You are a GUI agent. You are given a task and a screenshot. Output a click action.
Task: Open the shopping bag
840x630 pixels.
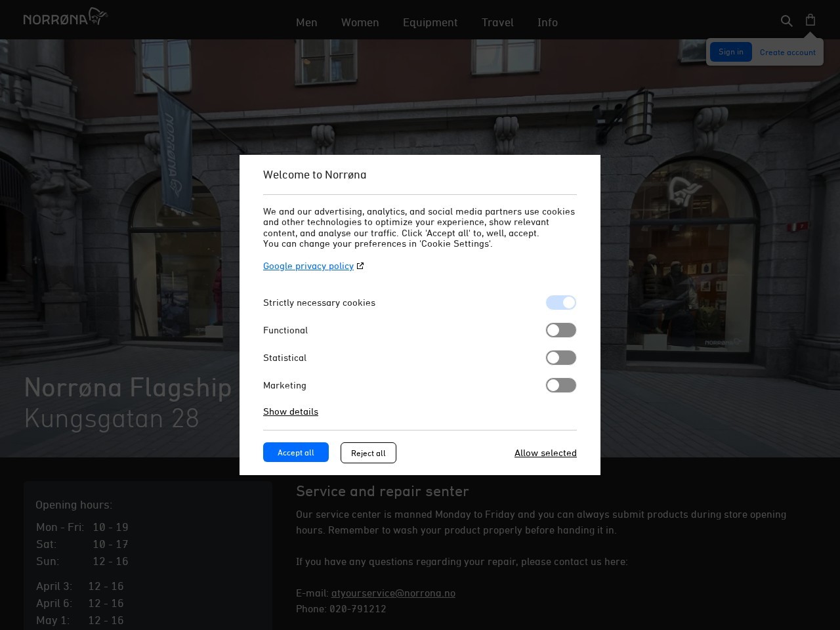click(x=810, y=20)
